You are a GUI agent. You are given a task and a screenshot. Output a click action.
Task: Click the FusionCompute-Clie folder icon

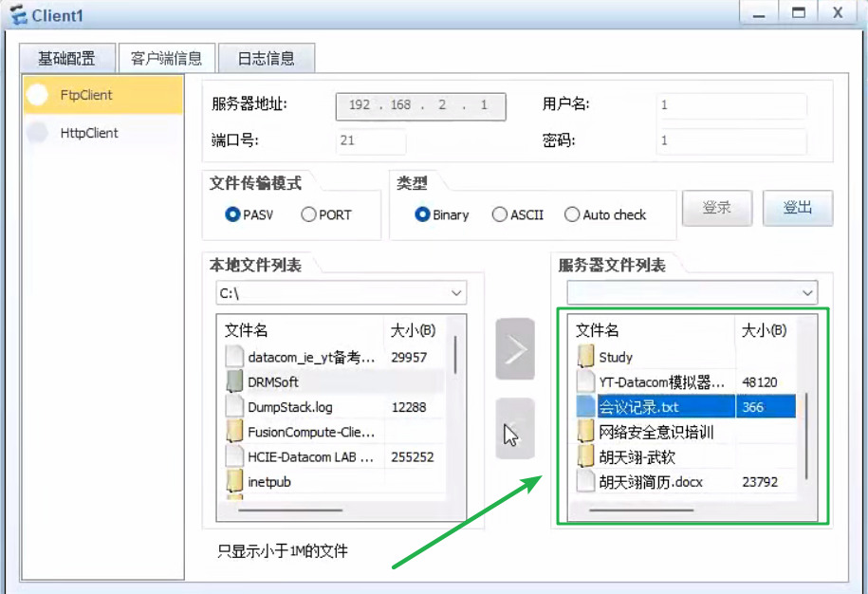(x=234, y=431)
